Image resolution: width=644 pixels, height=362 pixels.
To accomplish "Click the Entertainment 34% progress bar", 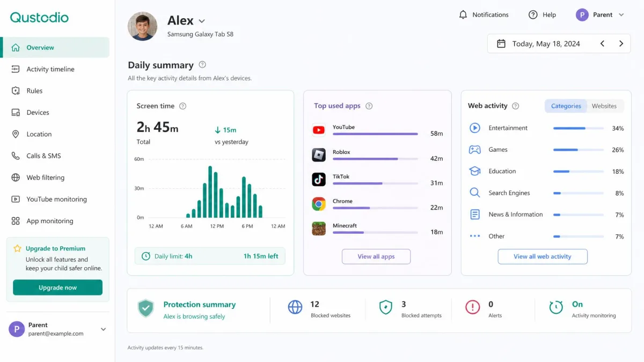I will coord(578,128).
